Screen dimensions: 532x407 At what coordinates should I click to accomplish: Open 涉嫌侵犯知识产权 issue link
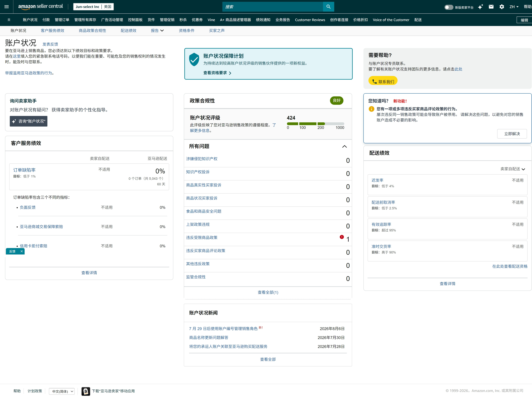[x=202, y=159]
